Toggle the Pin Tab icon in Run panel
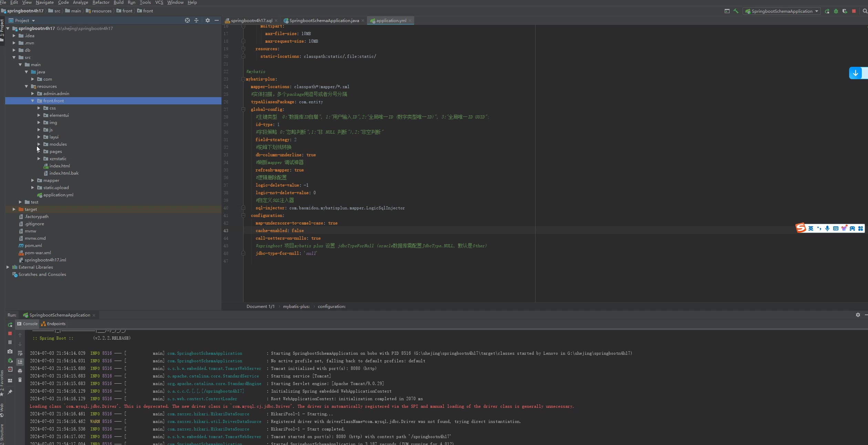 coord(10,392)
